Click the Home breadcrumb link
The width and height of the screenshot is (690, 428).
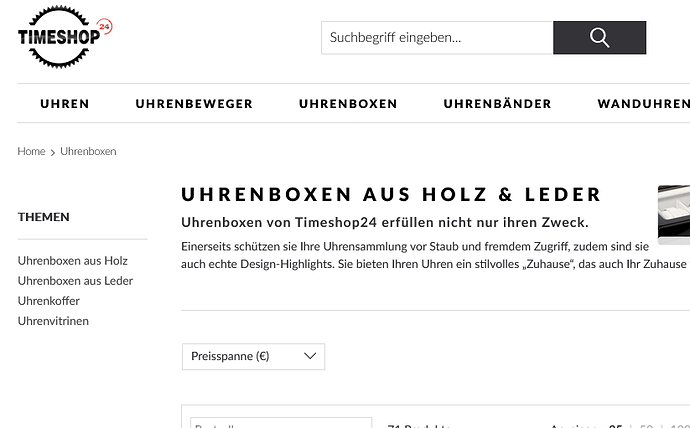tap(31, 151)
